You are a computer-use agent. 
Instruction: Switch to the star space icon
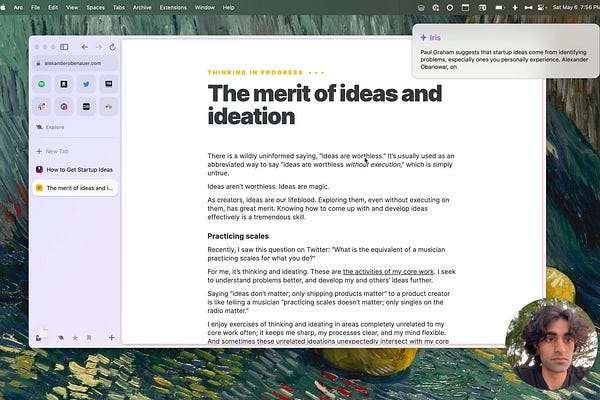[75, 338]
